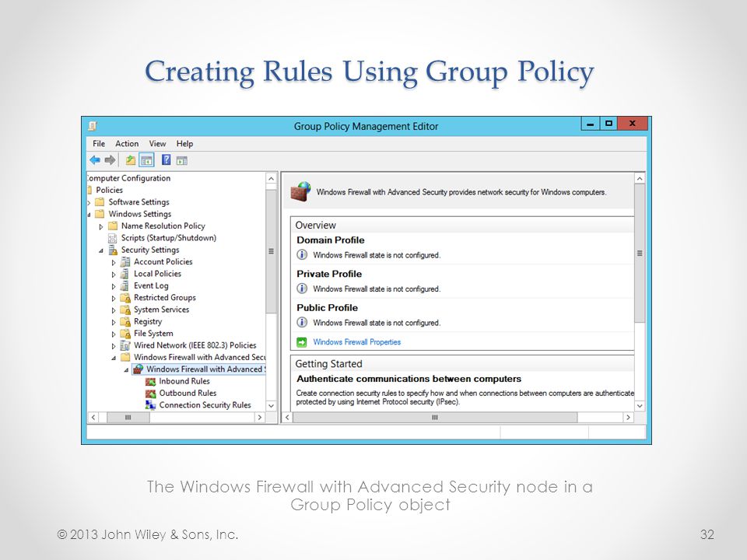Click the console tree's vertical scrollbar thumb
747x560 pixels.
[271, 251]
